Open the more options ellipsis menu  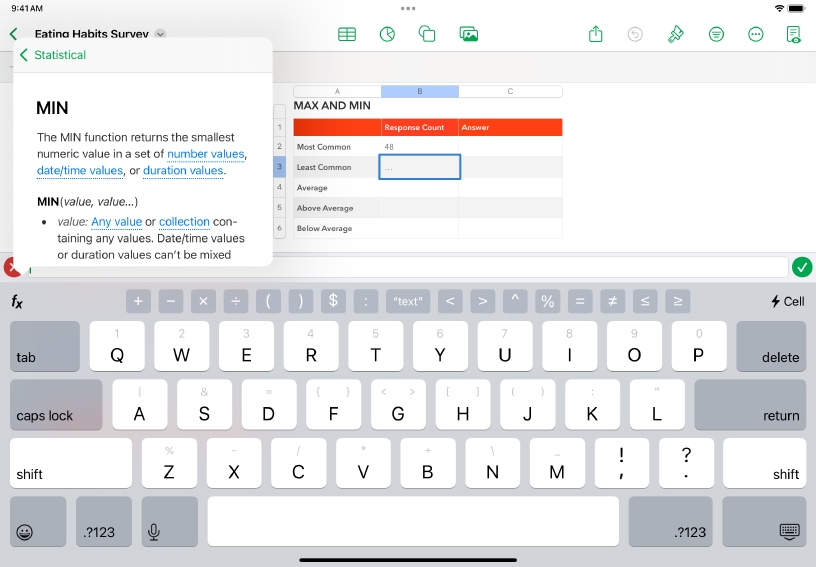(x=756, y=34)
